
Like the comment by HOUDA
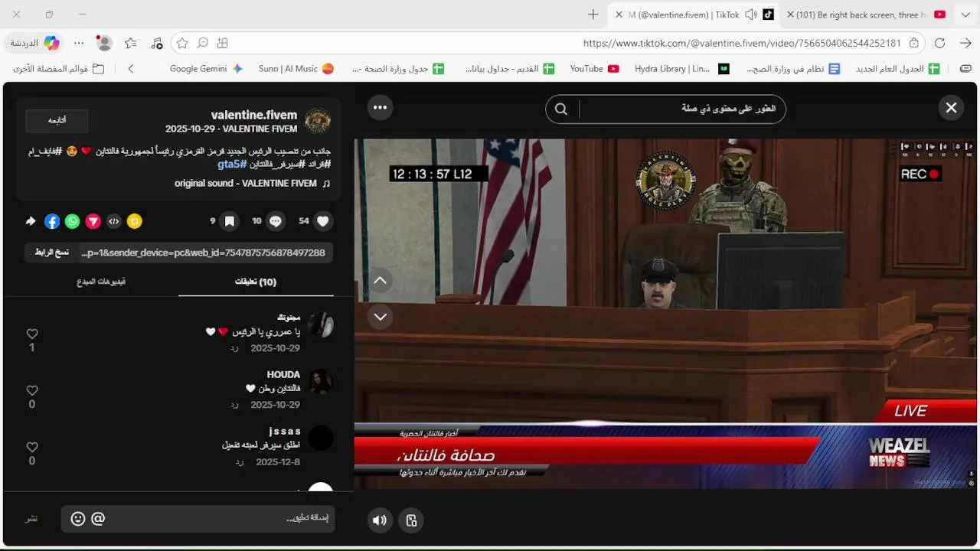(x=32, y=390)
